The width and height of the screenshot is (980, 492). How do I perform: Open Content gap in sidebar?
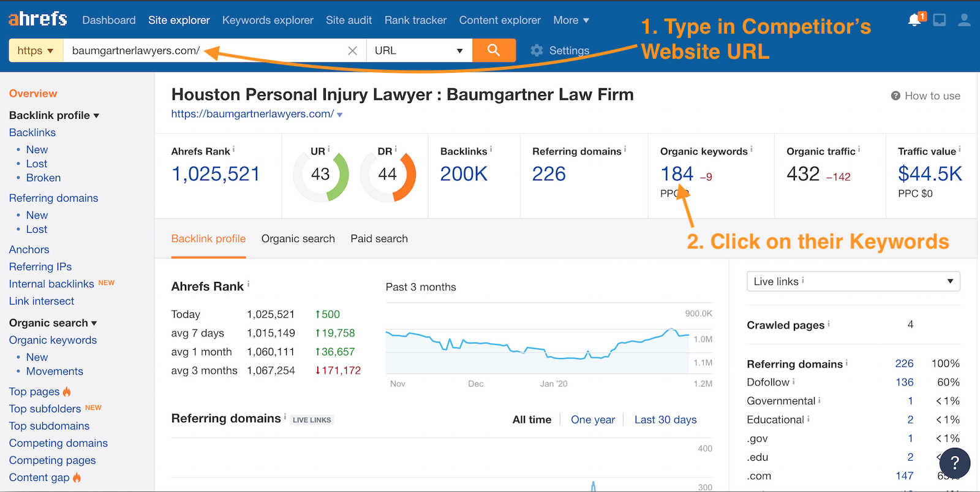click(39, 477)
